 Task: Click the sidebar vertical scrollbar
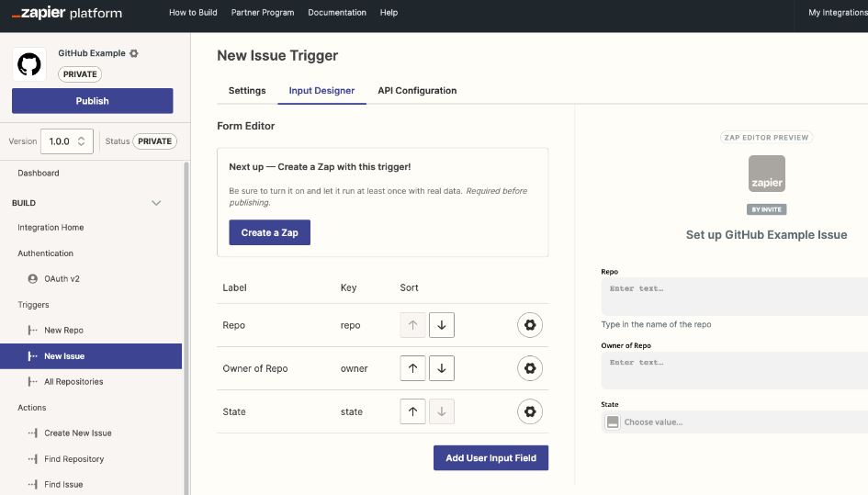[x=186, y=327]
